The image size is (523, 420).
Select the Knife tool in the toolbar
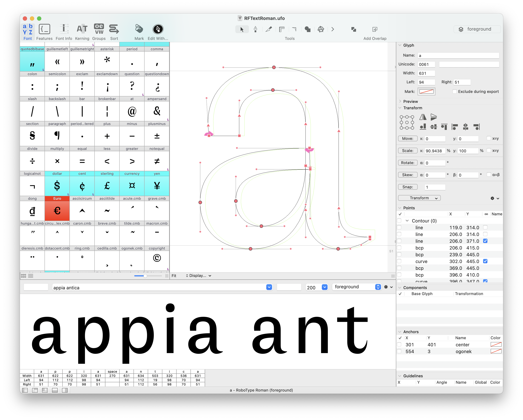pyautogui.click(x=269, y=29)
